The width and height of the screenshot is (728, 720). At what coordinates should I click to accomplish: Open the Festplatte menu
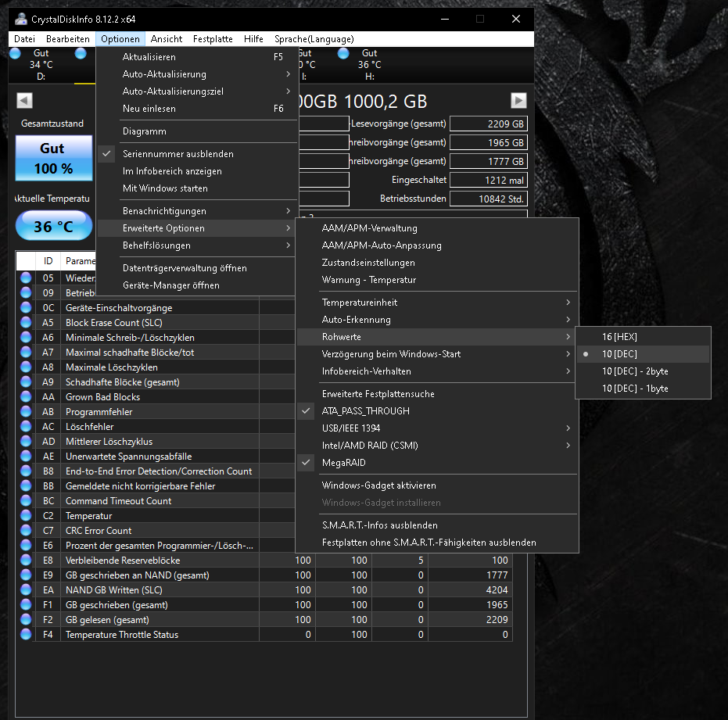point(213,39)
